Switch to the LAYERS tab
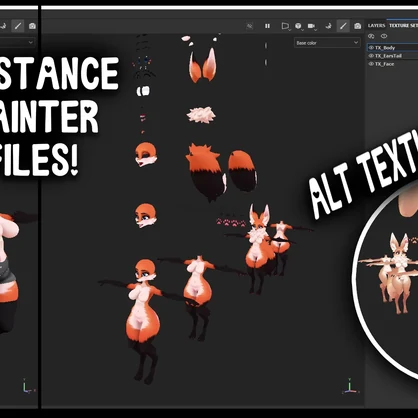The width and height of the screenshot is (418, 418). click(376, 26)
